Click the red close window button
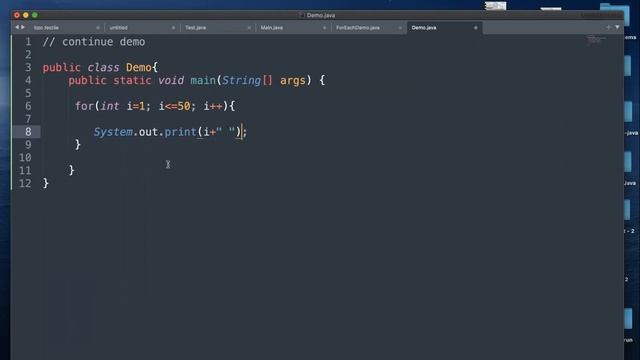 click(17, 15)
